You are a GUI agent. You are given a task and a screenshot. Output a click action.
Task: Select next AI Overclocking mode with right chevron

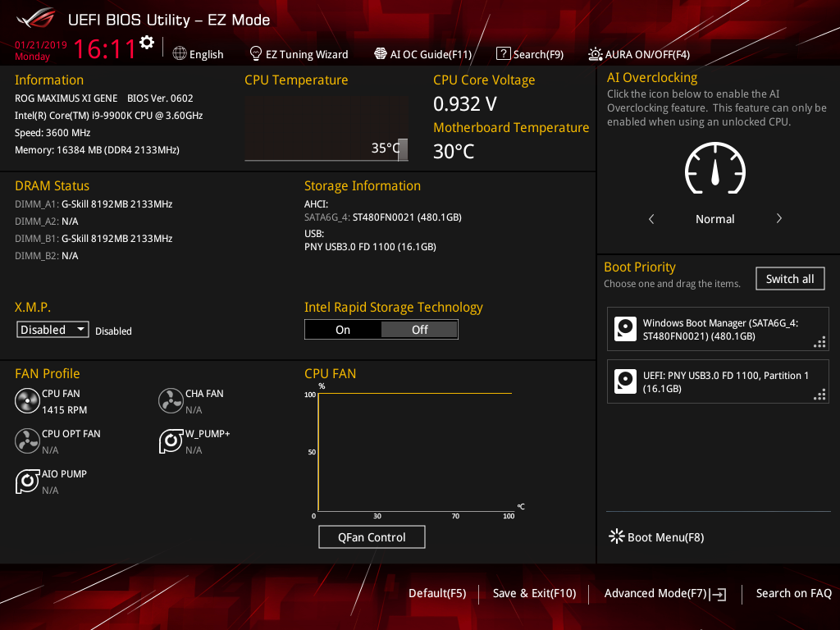click(x=779, y=218)
